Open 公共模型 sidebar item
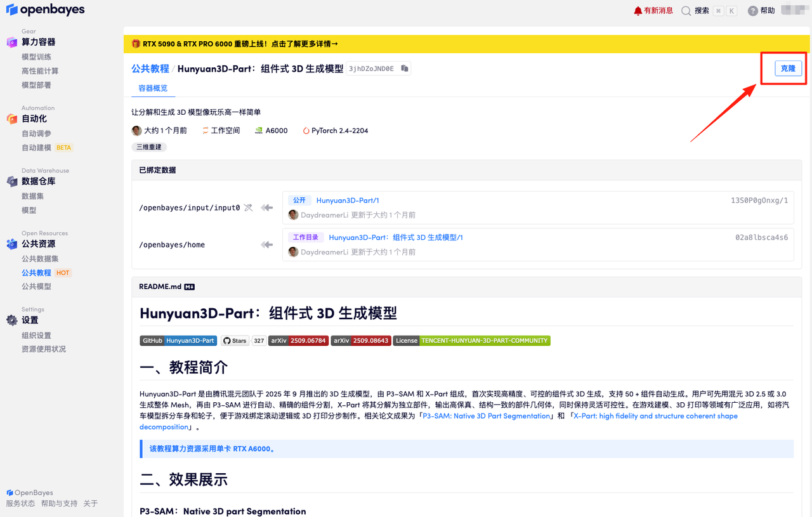812x517 pixels. [x=36, y=287]
